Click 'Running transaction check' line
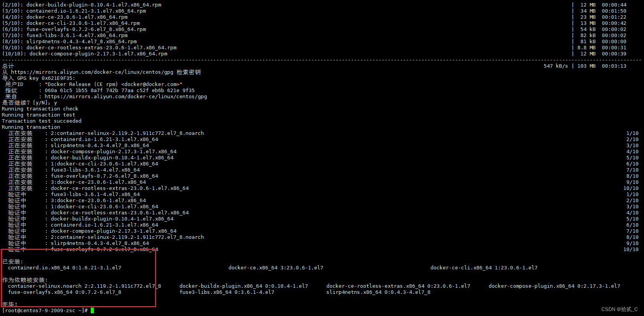 [x=40, y=109]
